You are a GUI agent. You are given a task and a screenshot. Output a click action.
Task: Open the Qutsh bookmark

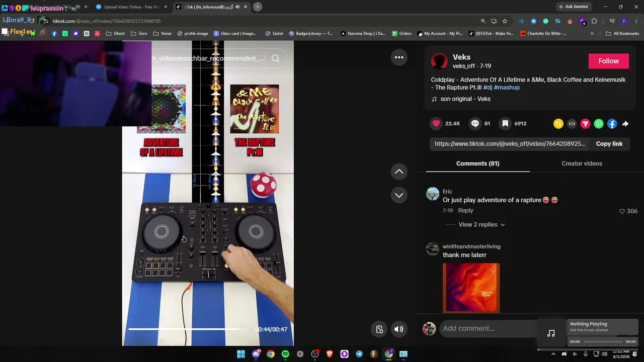click(274, 34)
